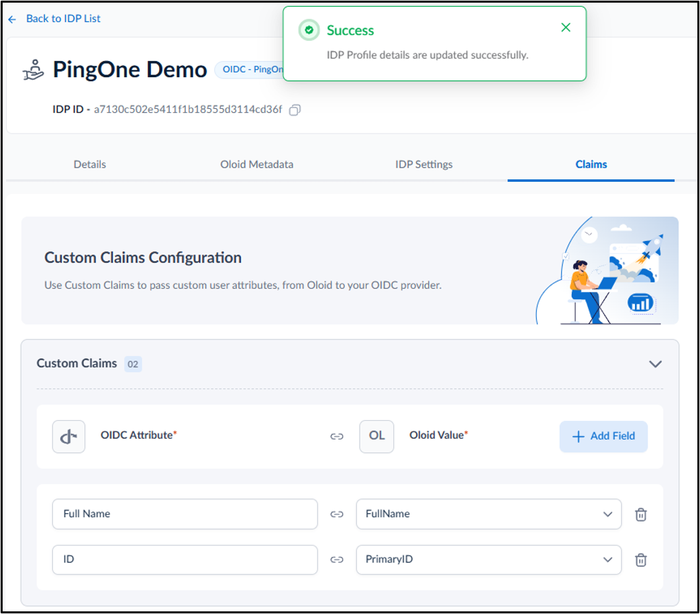
Task: Click the OIDC - PingOne badge
Action: (250, 70)
